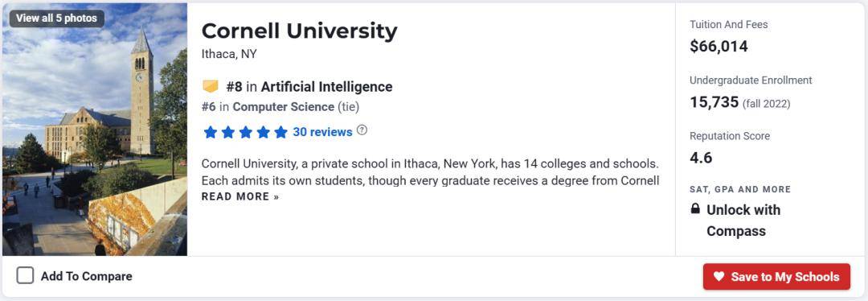Click the $66,014 tuition figure
The image size is (868, 301).
pyautogui.click(x=719, y=47)
